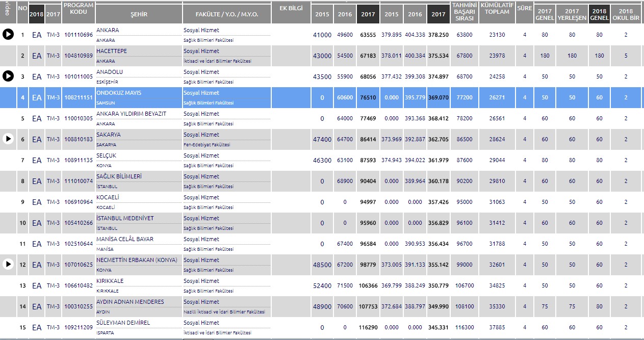The height and width of the screenshot is (340, 644).
Task: Click play icon for Necmettin Erbakan row
Action: (x=8, y=264)
